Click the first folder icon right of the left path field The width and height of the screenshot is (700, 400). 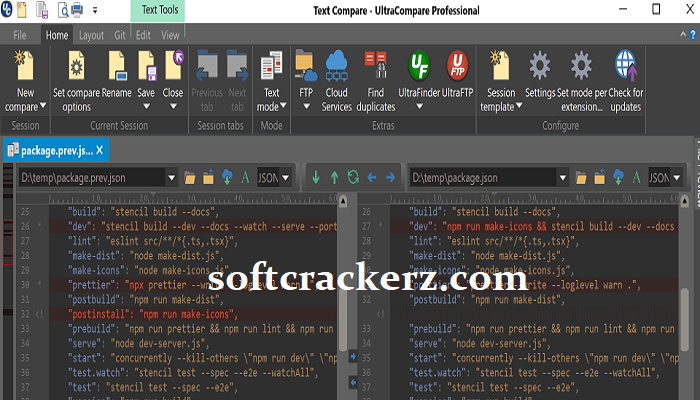[190, 178]
